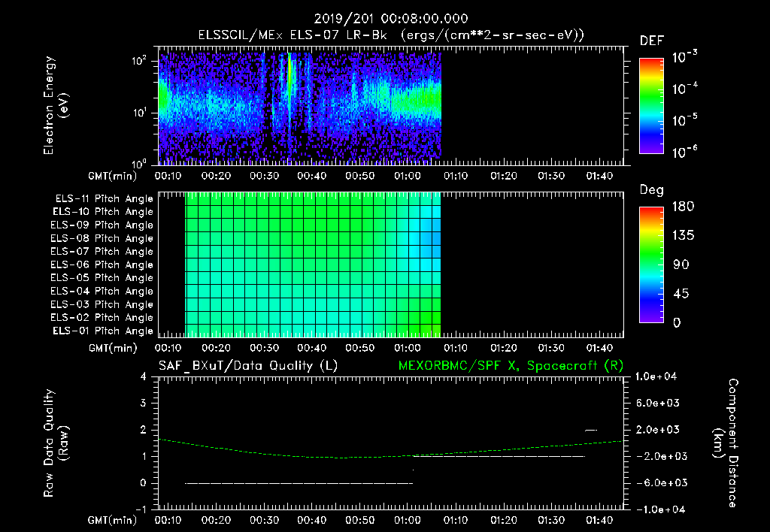Click the 10^-3 value on the DEF scale

tap(684, 57)
